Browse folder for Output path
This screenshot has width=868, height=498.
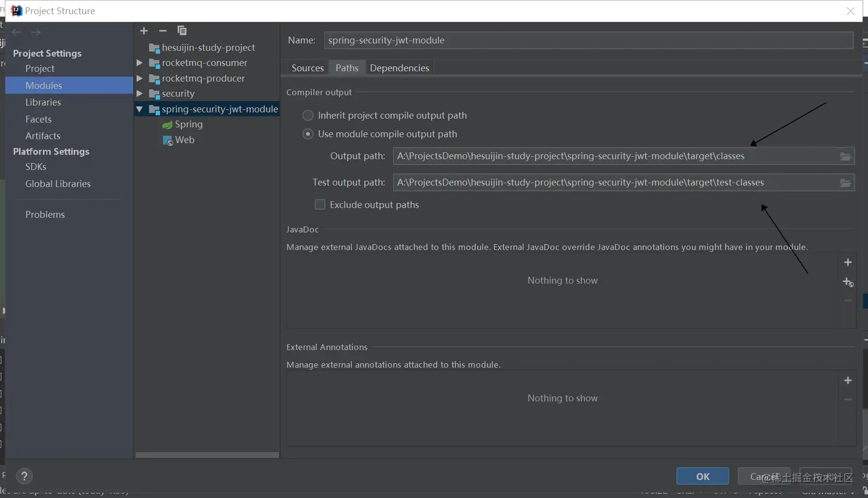point(845,156)
